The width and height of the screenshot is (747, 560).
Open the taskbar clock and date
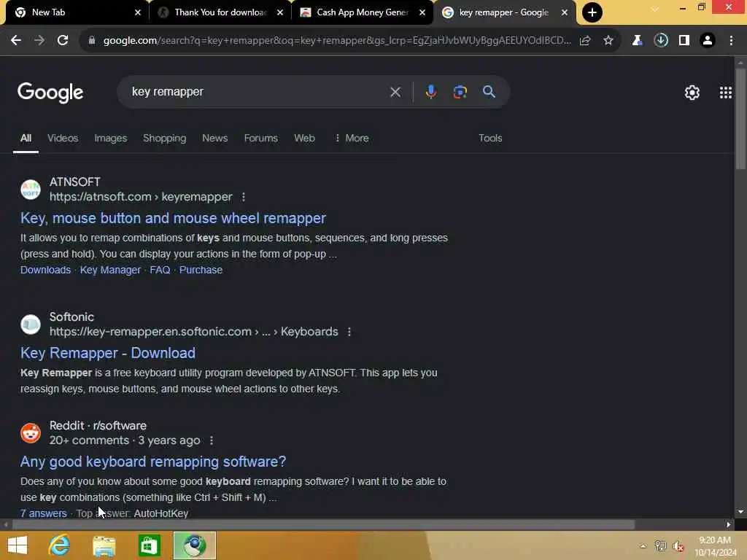715,546
